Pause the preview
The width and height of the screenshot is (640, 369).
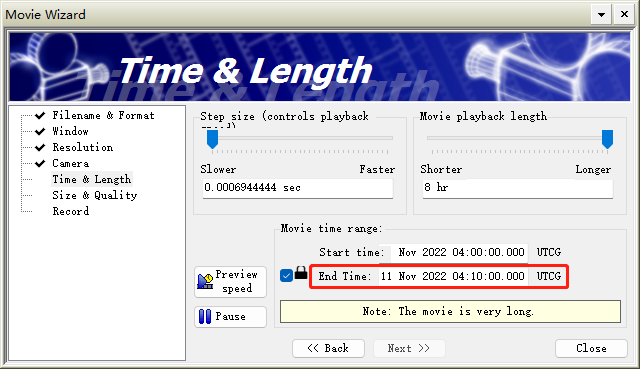[231, 317]
